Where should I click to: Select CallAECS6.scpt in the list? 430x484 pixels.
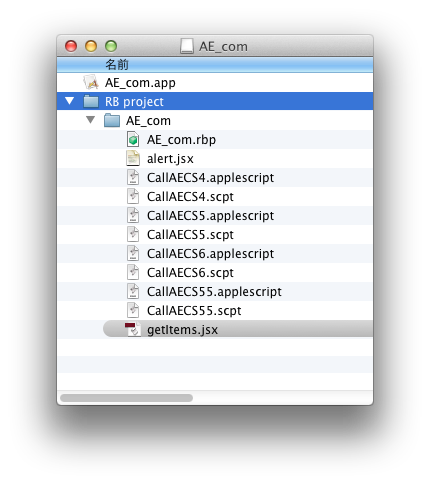tap(190, 273)
